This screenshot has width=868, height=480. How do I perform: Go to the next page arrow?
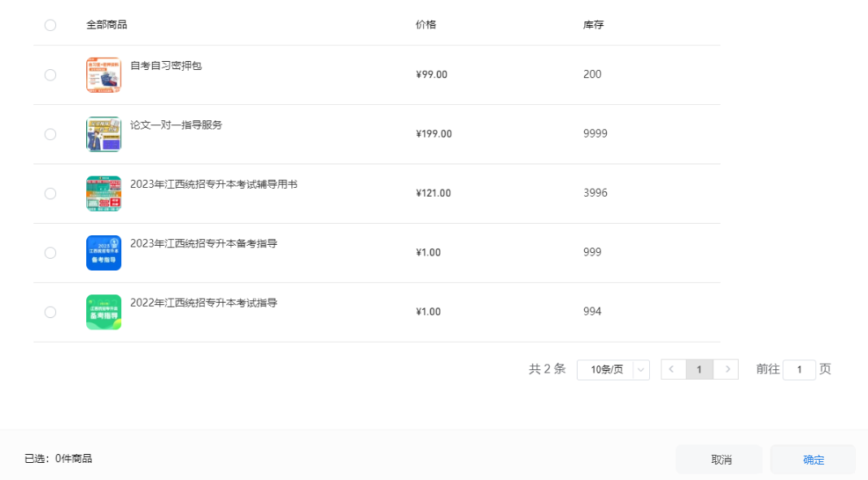point(726,369)
